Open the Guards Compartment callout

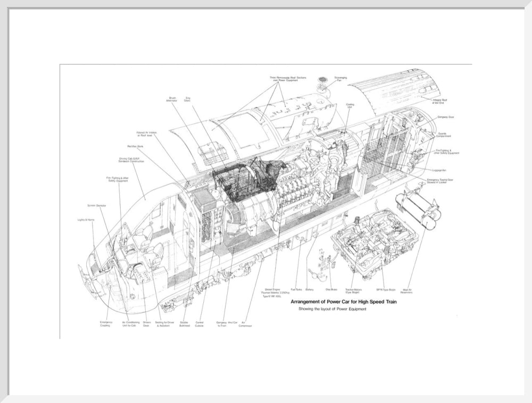click(x=443, y=135)
